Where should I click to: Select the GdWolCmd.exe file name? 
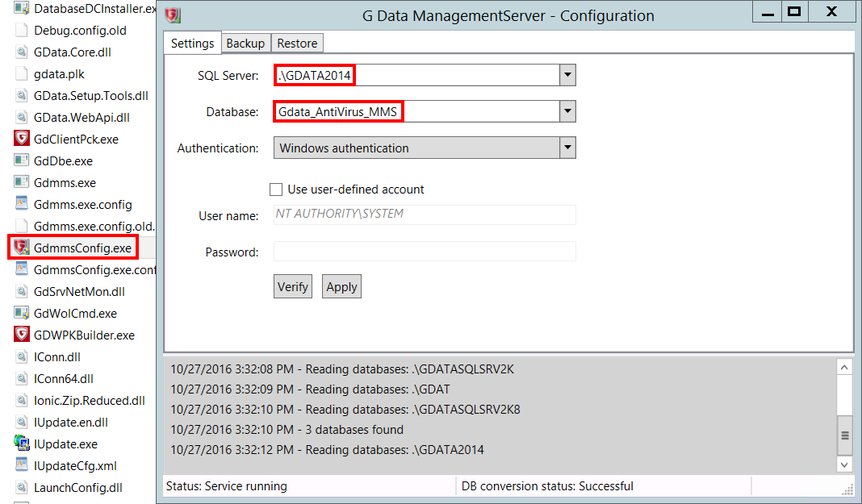(75, 314)
